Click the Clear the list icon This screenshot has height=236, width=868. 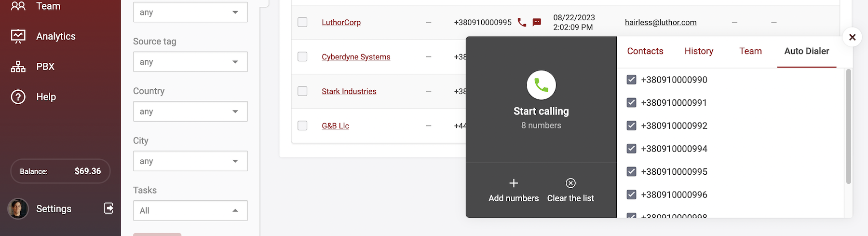570,183
